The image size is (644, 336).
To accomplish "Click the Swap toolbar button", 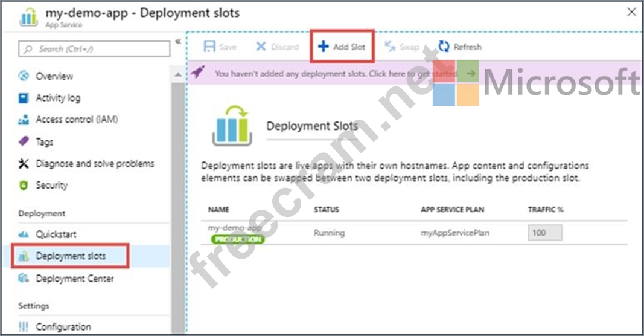I will pyautogui.click(x=402, y=47).
